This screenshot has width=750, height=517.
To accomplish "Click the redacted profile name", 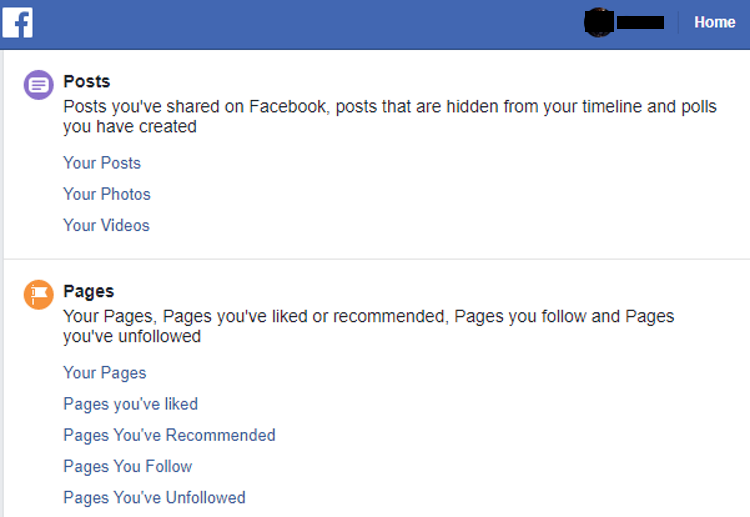I will point(640,22).
